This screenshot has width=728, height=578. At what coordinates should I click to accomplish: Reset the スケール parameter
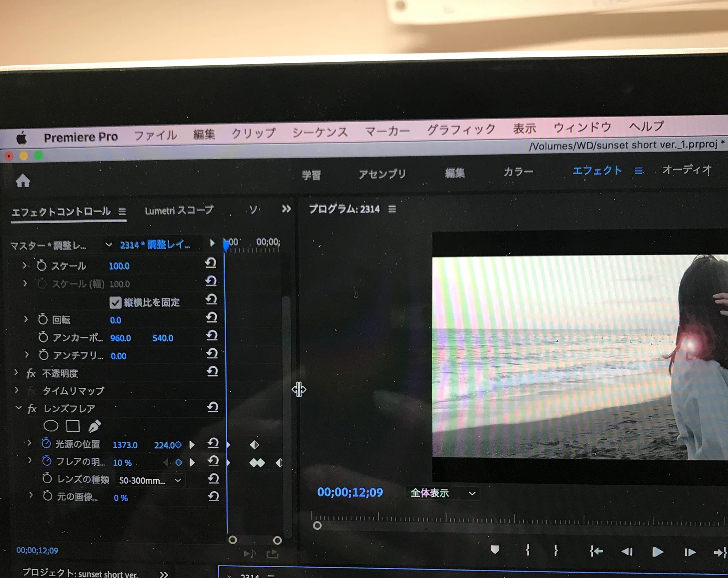click(211, 263)
